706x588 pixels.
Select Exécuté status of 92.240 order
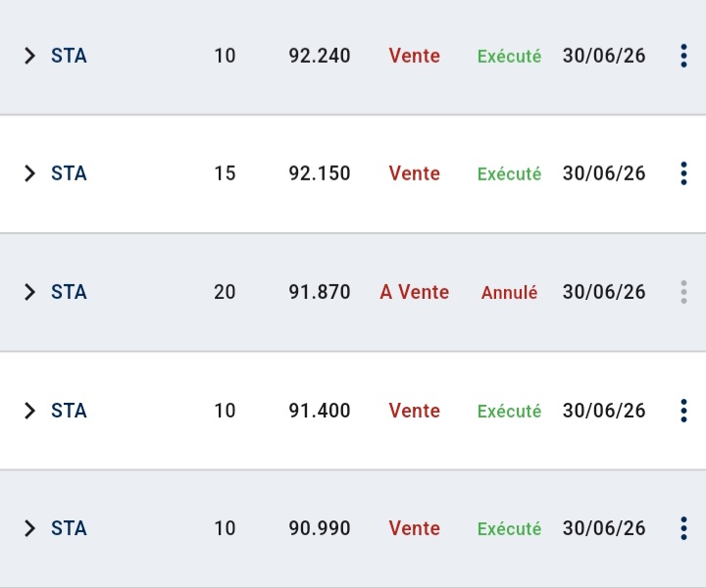coord(509,56)
